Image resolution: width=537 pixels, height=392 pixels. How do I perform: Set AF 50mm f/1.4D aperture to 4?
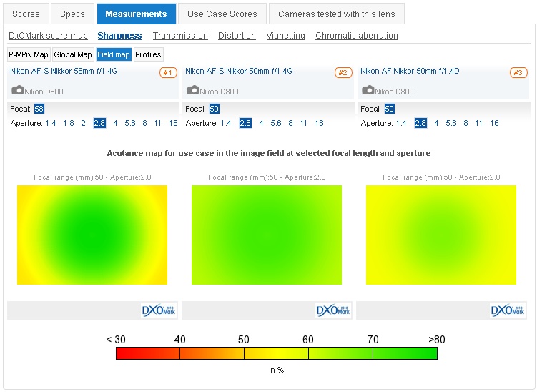(x=436, y=123)
